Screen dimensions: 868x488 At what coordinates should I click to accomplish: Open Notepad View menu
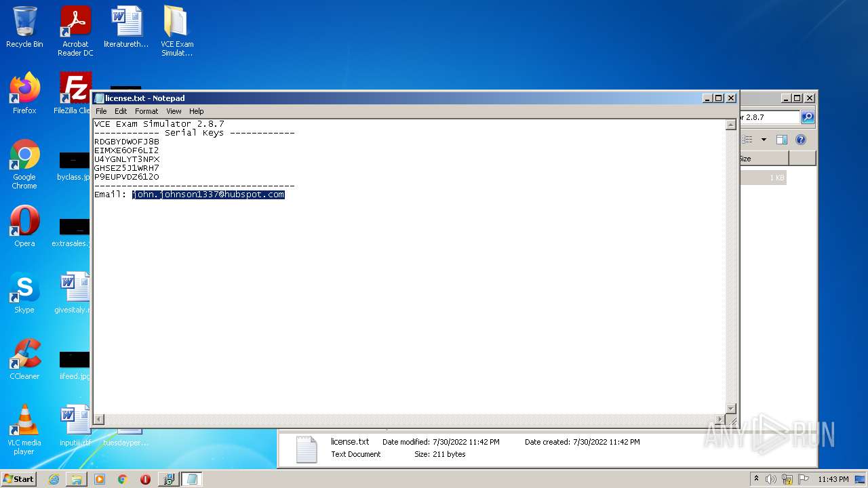[x=174, y=111]
